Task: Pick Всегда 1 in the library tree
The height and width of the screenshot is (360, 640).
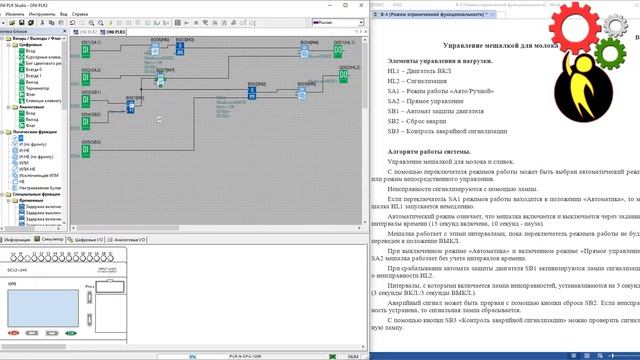Action: click(x=34, y=76)
